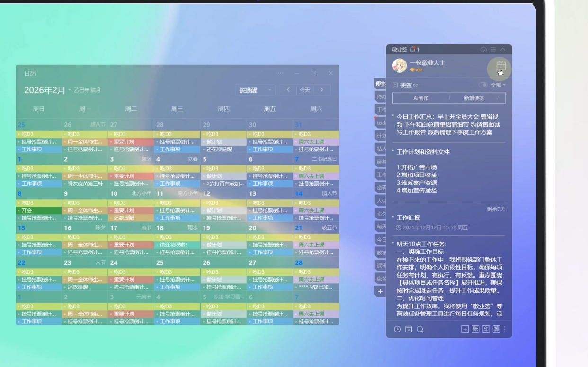Open the calendar icon in 敬业签 panel
The height and width of the screenshot is (367, 588).
click(x=500, y=67)
